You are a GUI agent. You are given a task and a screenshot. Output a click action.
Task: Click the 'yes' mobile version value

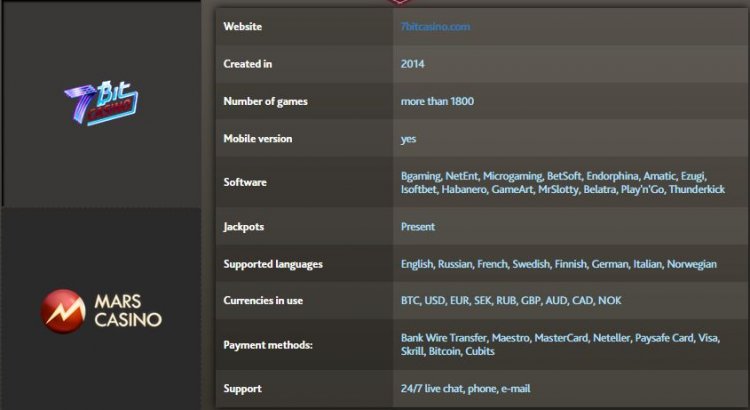(x=408, y=139)
